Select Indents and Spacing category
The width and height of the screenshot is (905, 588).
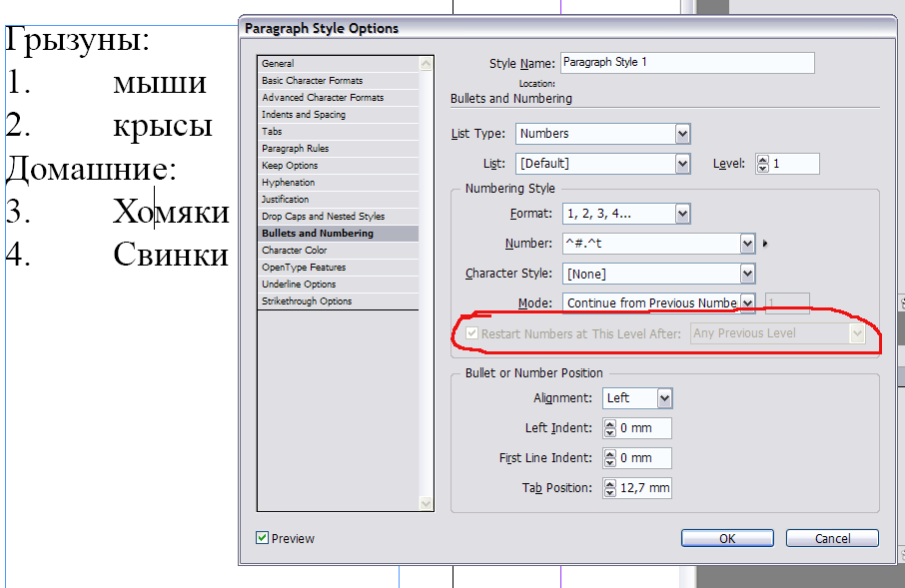pos(339,114)
